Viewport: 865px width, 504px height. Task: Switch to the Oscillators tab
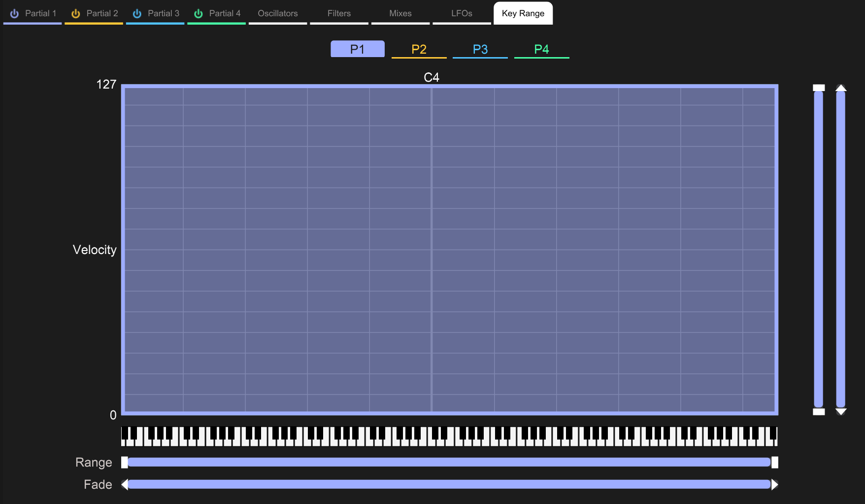click(278, 13)
